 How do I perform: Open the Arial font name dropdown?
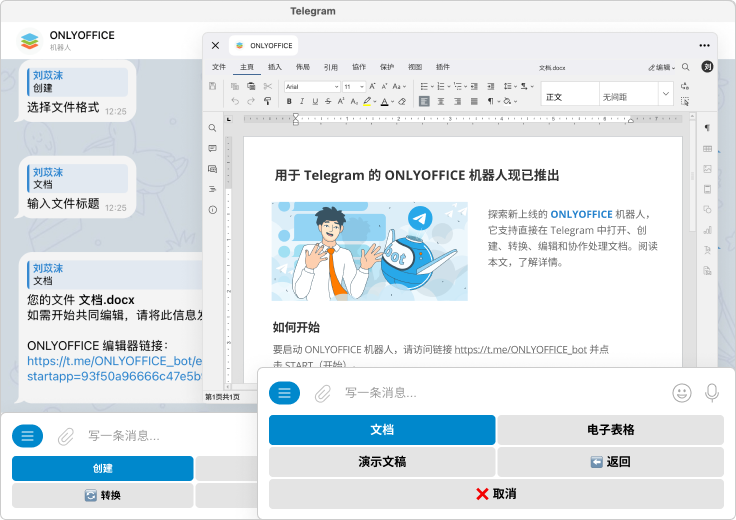(312, 86)
